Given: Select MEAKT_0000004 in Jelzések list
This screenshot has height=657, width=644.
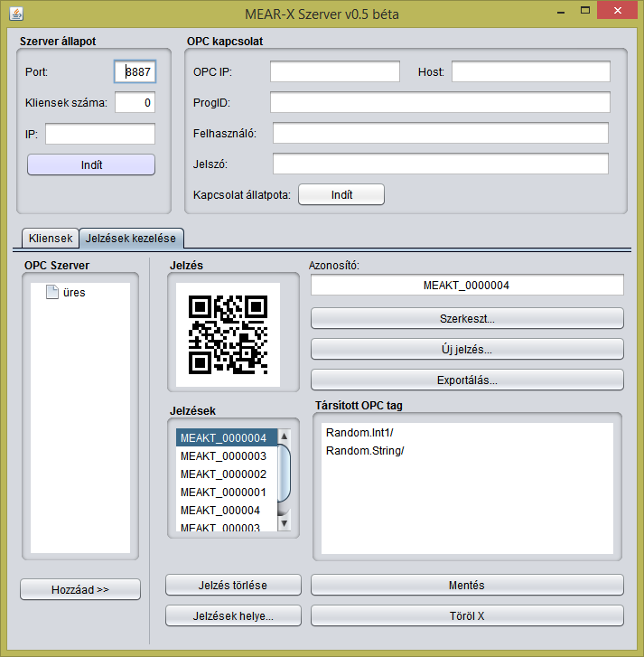Looking at the screenshot, I should pos(227,438).
